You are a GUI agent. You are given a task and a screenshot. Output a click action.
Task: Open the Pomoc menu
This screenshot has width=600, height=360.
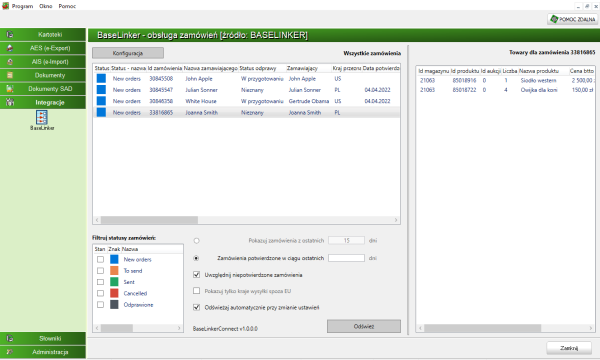(x=67, y=6)
